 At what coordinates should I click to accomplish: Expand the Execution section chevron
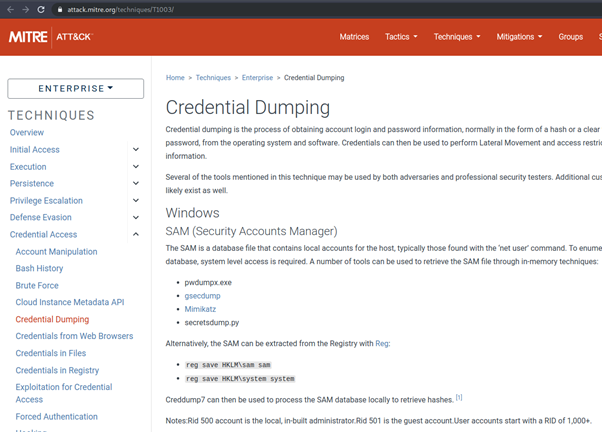tap(136, 167)
